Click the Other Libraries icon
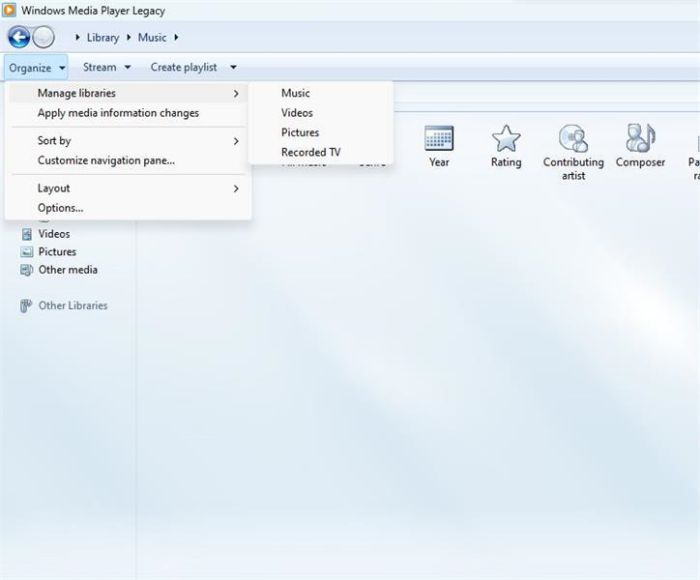Viewport: 700px width, 580px height. (27, 306)
